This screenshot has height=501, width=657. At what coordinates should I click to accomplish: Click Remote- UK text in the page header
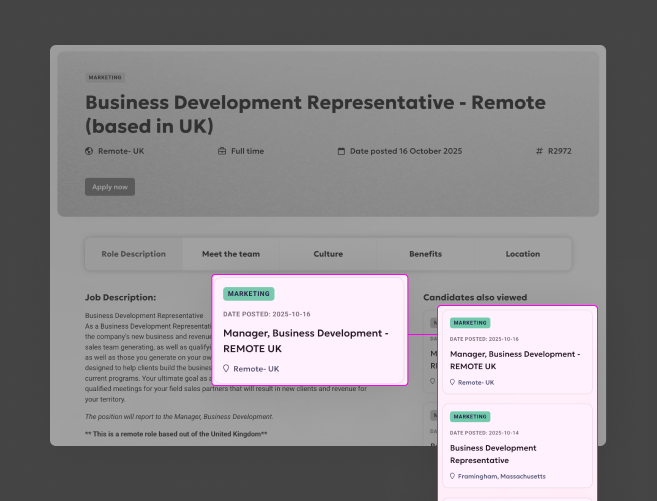[x=121, y=151]
